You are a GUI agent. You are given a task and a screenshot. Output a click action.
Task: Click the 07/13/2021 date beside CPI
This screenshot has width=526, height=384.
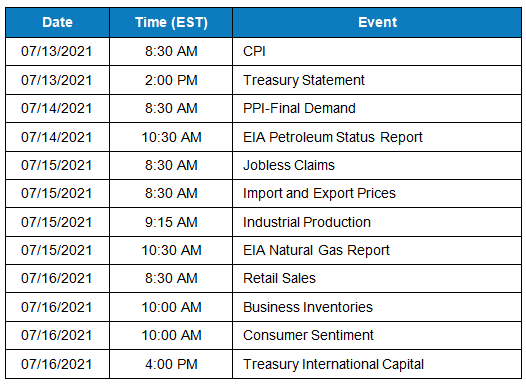(57, 51)
